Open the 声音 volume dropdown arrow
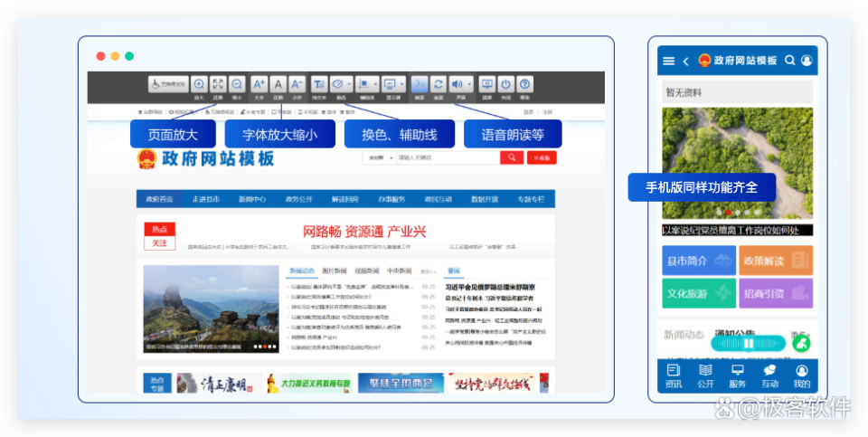This screenshot has height=437, width=868. [x=469, y=84]
